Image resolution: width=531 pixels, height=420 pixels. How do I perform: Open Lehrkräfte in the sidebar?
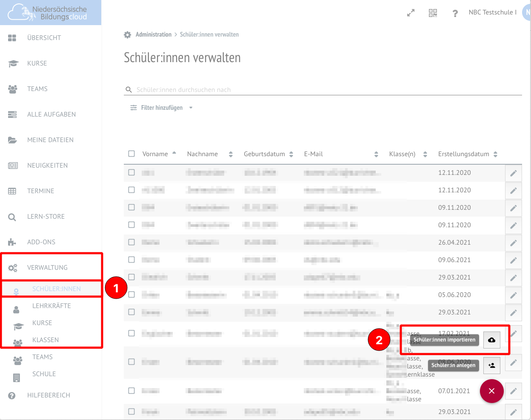[x=51, y=306]
